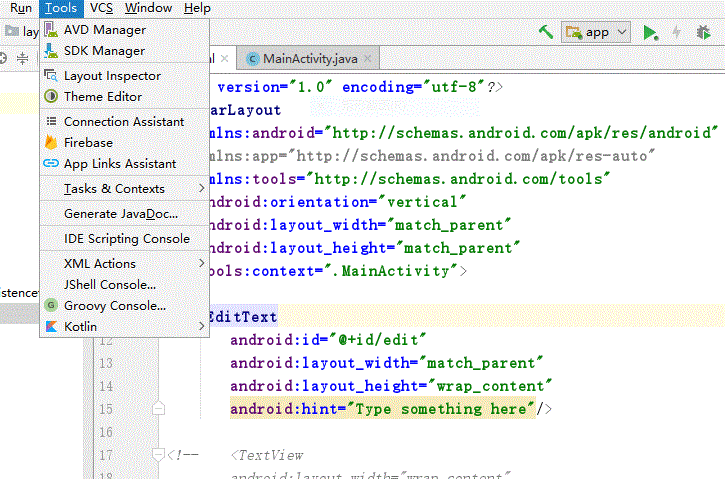
Task: Open Groovy Console
Action: coord(124,306)
